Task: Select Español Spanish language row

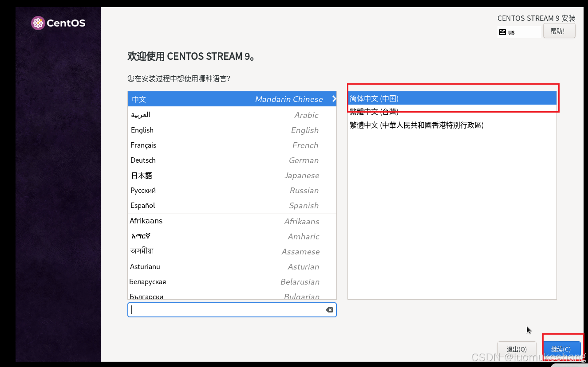Action: tap(232, 205)
